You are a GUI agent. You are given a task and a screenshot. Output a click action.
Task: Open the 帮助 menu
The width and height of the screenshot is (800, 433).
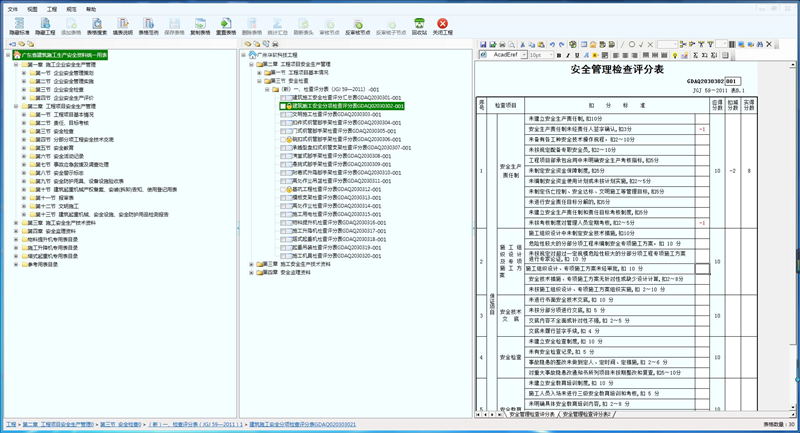click(91, 9)
